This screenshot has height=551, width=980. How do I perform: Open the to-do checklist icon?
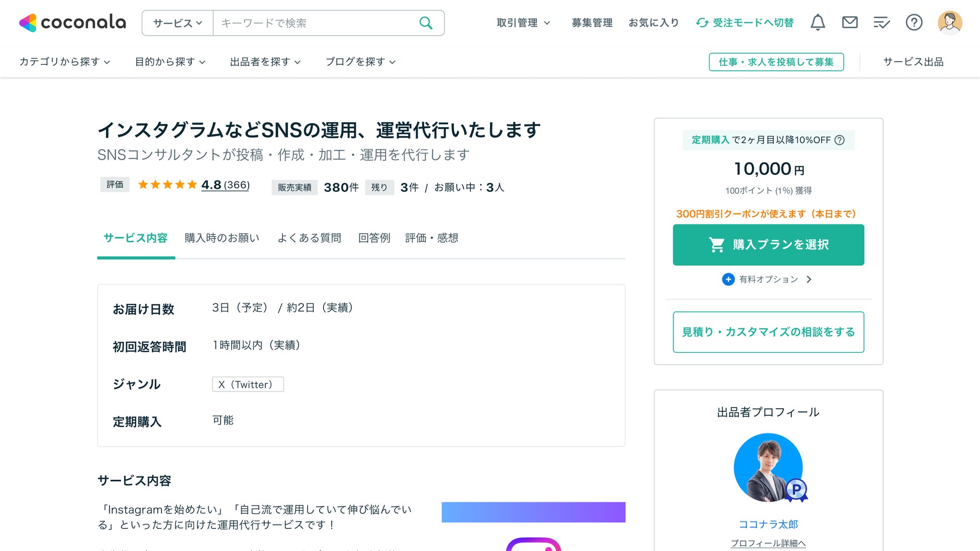(881, 23)
